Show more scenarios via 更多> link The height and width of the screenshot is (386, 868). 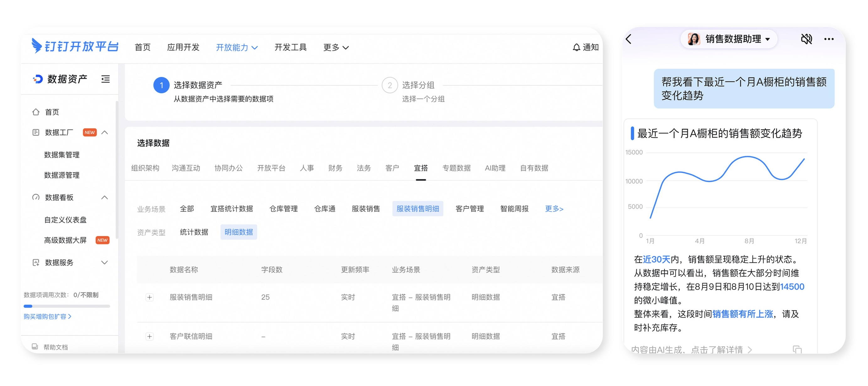(x=554, y=209)
